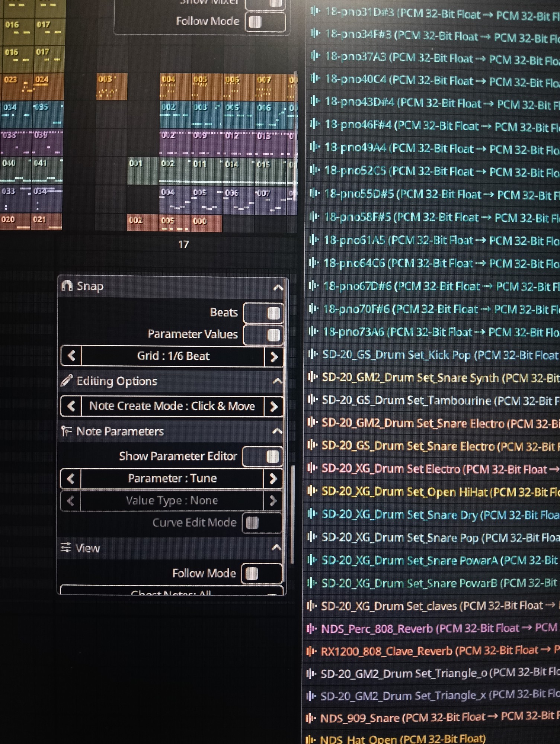Click waveform icon next to 18-pno31D#3
Image resolution: width=560 pixels, height=744 pixels.
[315, 11]
